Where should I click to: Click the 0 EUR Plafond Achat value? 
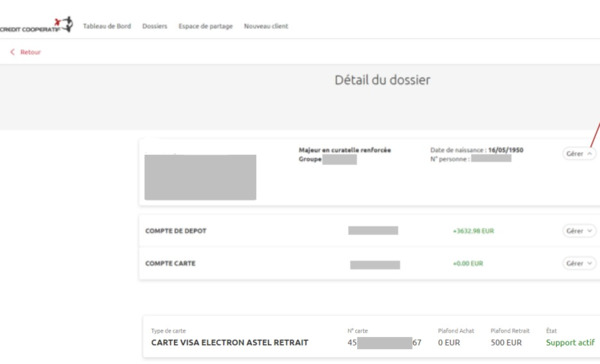click(x=449, y=343)
